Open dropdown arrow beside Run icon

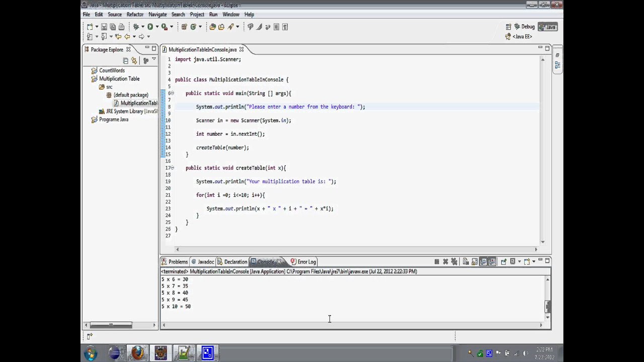(x=157, y=27)
